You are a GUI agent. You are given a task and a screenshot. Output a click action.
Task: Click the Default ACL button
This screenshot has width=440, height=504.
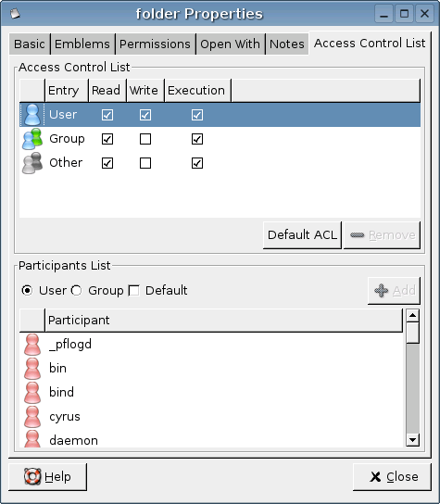coord(302,235)
